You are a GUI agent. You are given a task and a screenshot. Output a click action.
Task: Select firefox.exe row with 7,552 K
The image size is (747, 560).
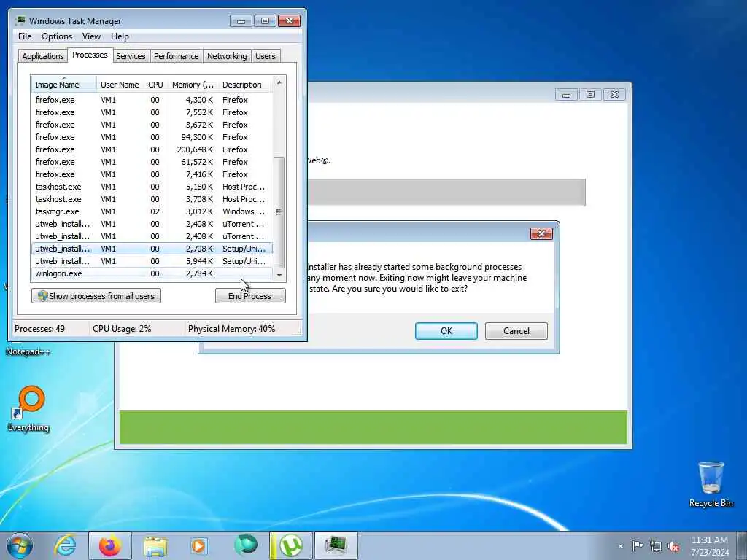tap(152, 112)
